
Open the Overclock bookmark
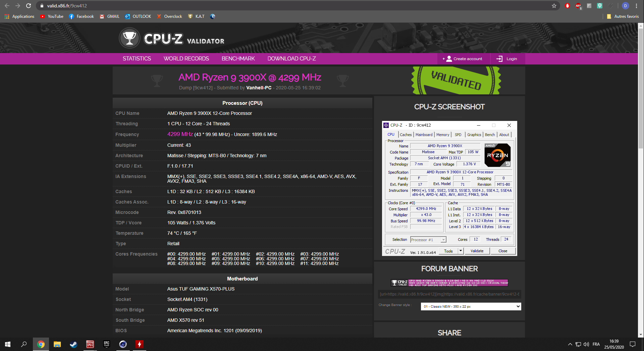tap(169, 16)
